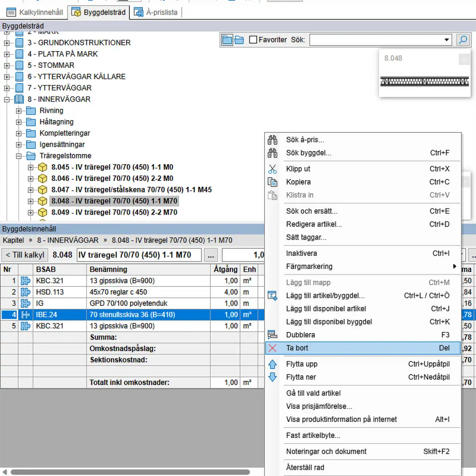Image resolution: width=476 pixels, height=476 pixels.
Task: Click the red X Ta bort icon
Action: (x=273, y=348)
